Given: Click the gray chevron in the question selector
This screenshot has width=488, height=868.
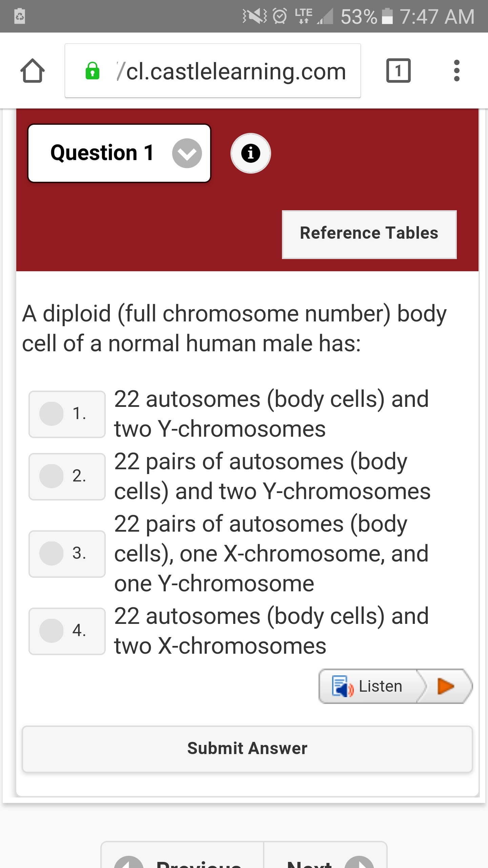Looking at the screenshot, I should pyautogui.click(x=187, y=153).
